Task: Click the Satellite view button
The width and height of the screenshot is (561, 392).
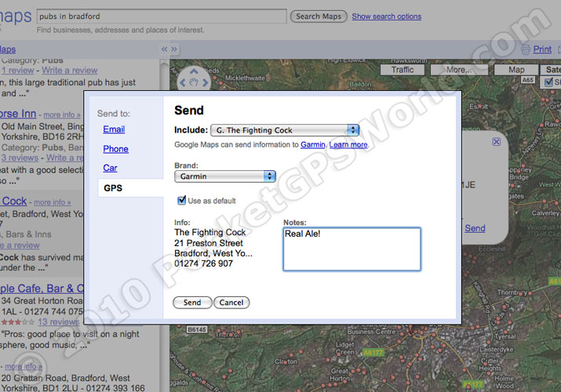Action: (x=552, y=70)
